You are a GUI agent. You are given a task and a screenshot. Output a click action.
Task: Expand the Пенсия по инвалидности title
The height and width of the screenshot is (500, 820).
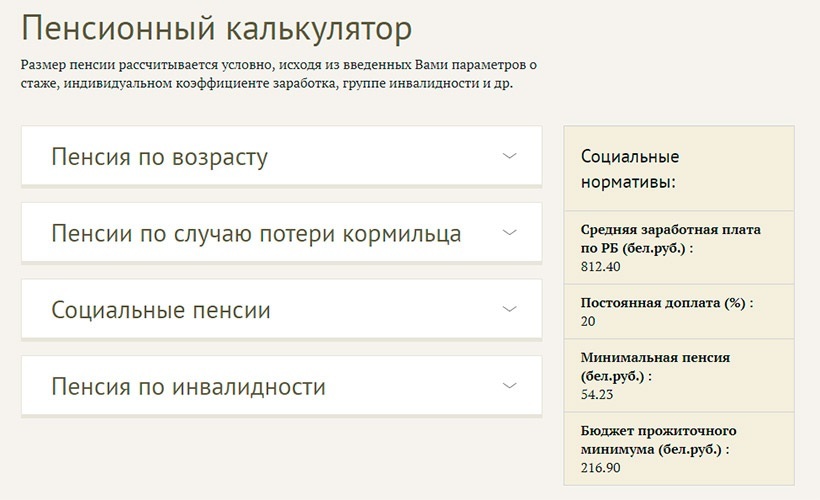[x=188, y=387]
